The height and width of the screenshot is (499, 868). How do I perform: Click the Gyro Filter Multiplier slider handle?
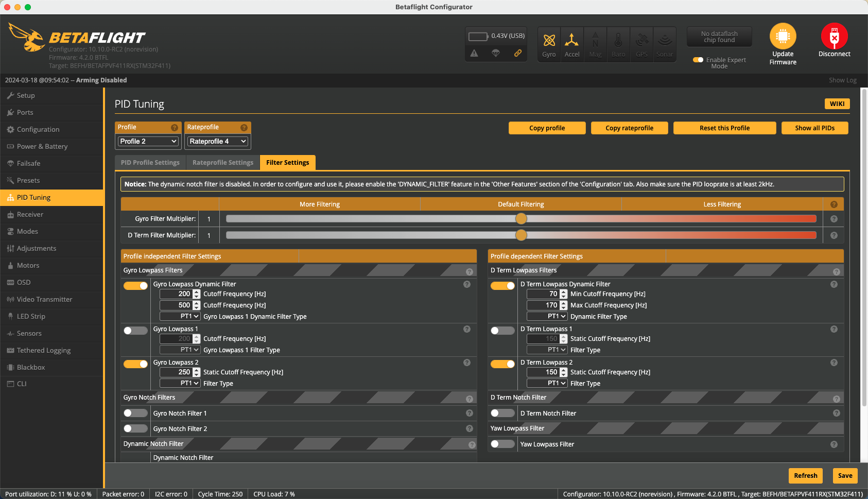coord(521,219)
